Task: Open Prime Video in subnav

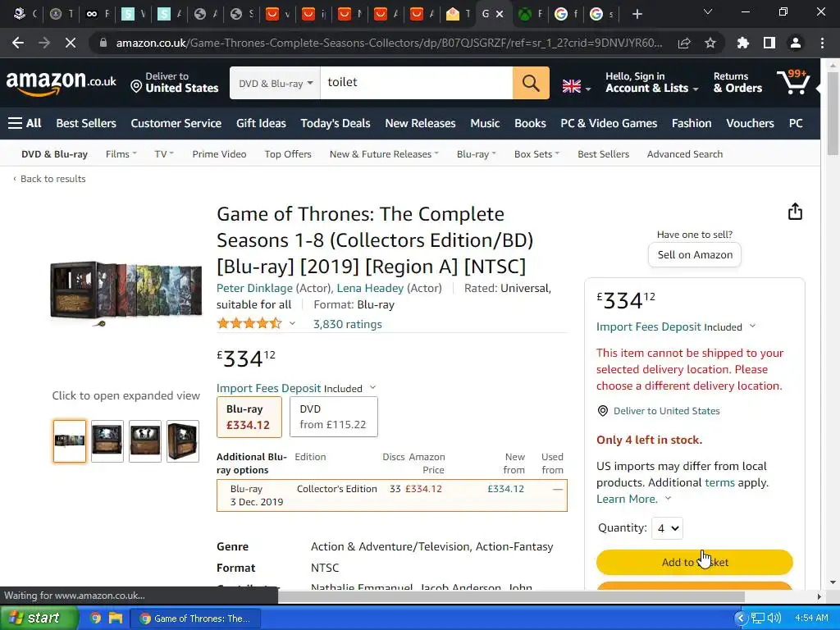Action: (219, 154)
